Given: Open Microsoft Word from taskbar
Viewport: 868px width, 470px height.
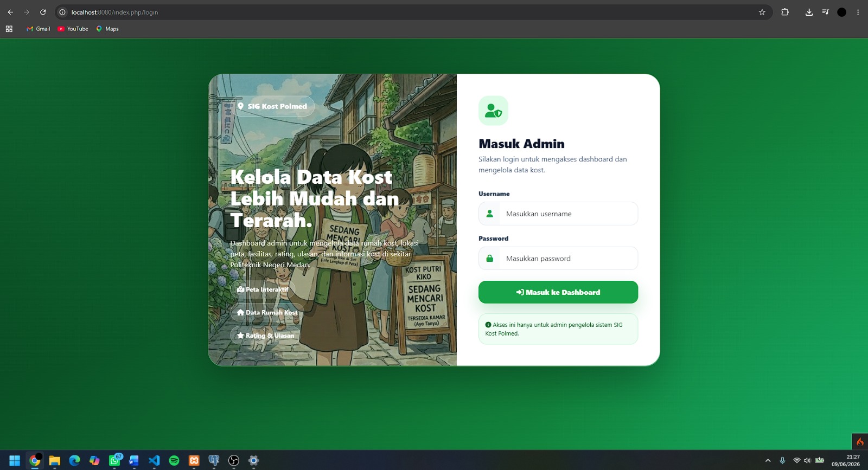Looking at the screenshot, I should tap(134, 460).
